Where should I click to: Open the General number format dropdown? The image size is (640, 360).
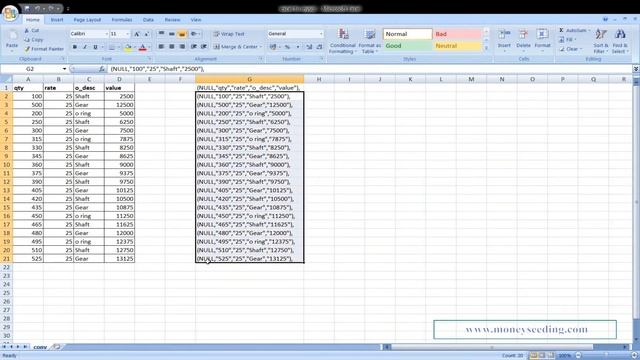(321, 34)
